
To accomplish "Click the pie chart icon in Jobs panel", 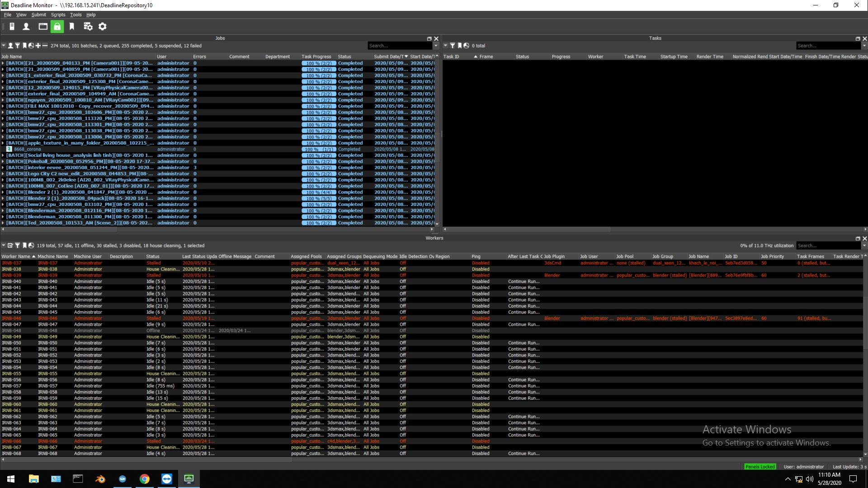I will pos(31,46).
